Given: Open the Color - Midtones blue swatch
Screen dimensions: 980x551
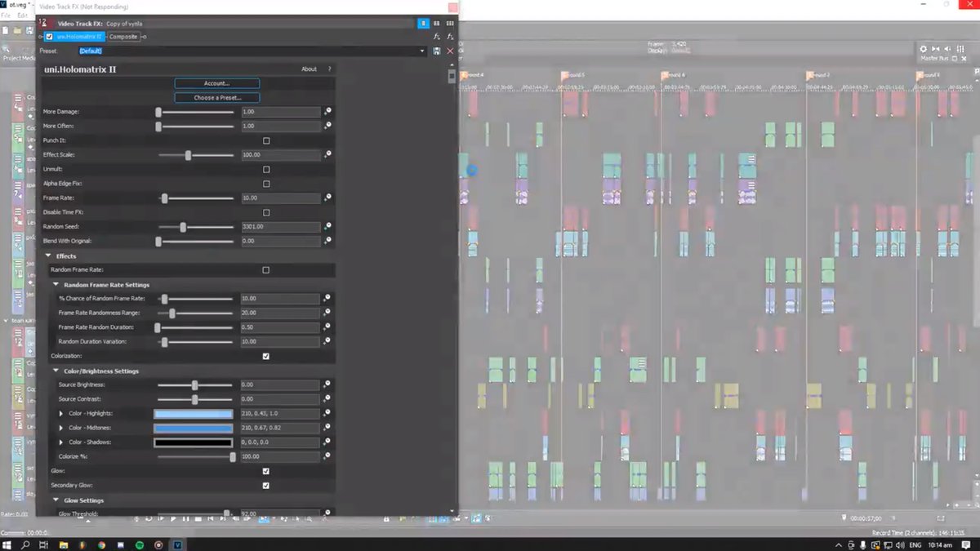Looking at the screenshot, I should [194, 428].
